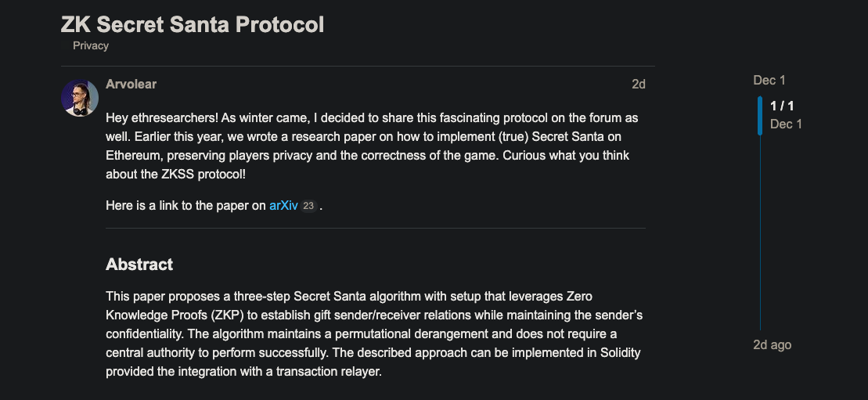Grab the blue timeline scroller handle
Screen dimensions: 868x400
coord(759,115)
